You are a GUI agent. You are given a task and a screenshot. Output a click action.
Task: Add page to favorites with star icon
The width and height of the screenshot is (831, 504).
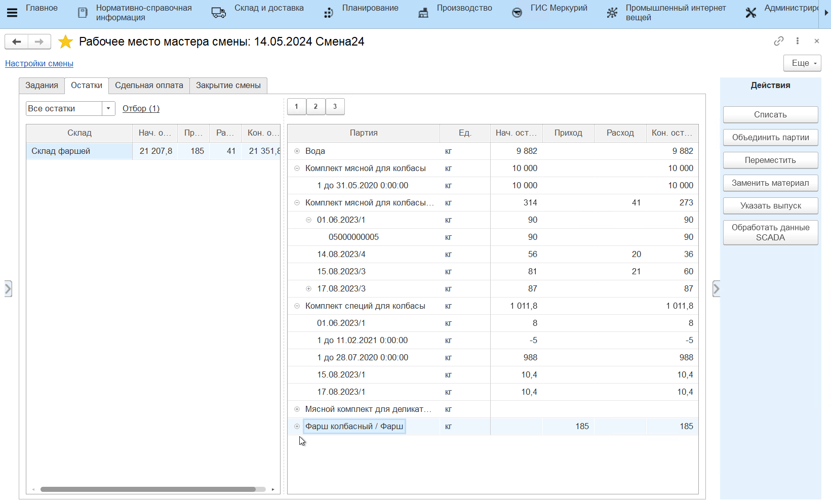[65, 41]
